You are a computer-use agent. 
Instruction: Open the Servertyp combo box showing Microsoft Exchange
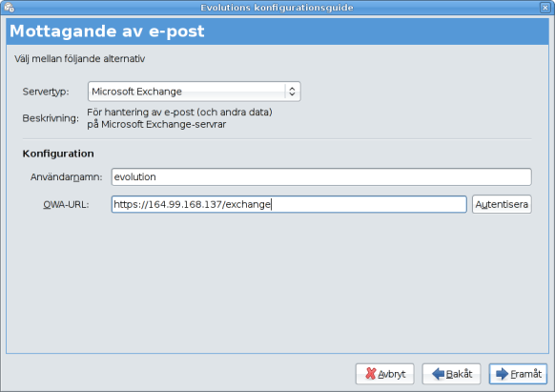[x=195, y=92]
